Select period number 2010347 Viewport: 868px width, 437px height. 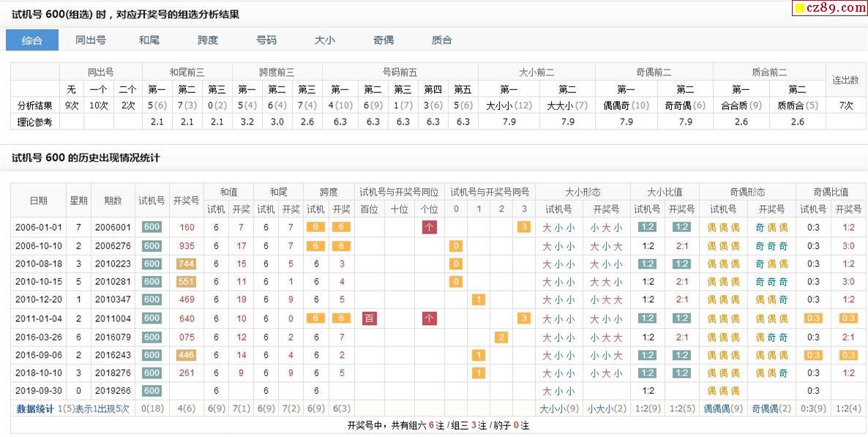(x=113, y=299)
